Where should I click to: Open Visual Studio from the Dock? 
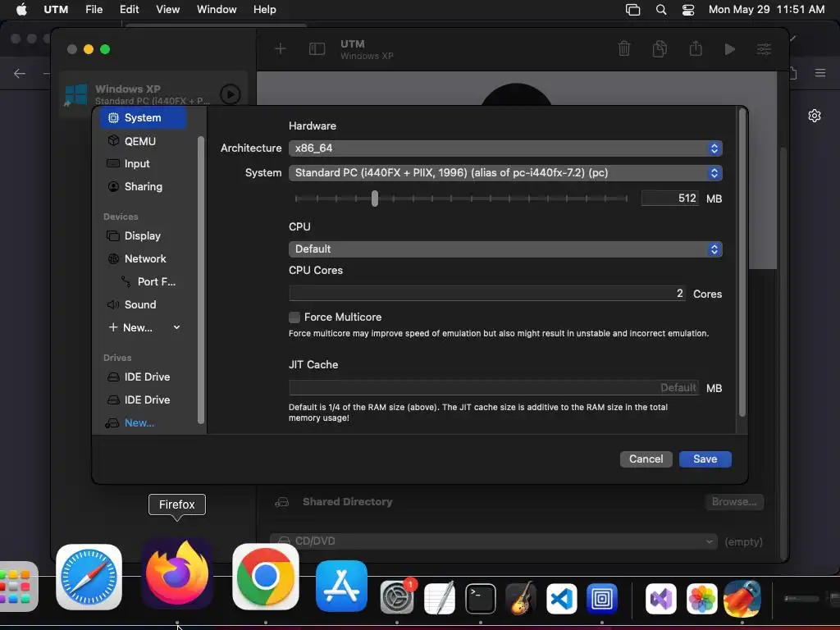(661, 598)
